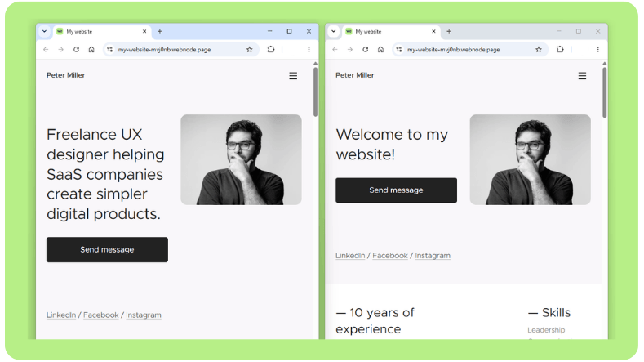Open tab search dropdown in right browser window
The width and height of the screenshot is (644, 362).
click(x=334, y=31)
